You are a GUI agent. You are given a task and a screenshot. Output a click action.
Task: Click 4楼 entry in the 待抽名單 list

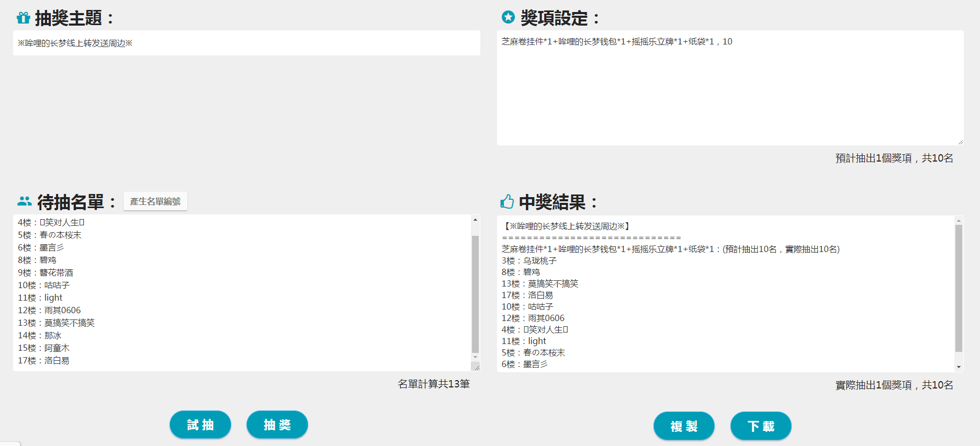[51, 222]
